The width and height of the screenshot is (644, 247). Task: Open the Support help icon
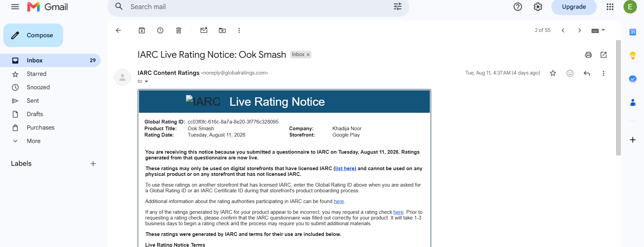click(518, 7)
